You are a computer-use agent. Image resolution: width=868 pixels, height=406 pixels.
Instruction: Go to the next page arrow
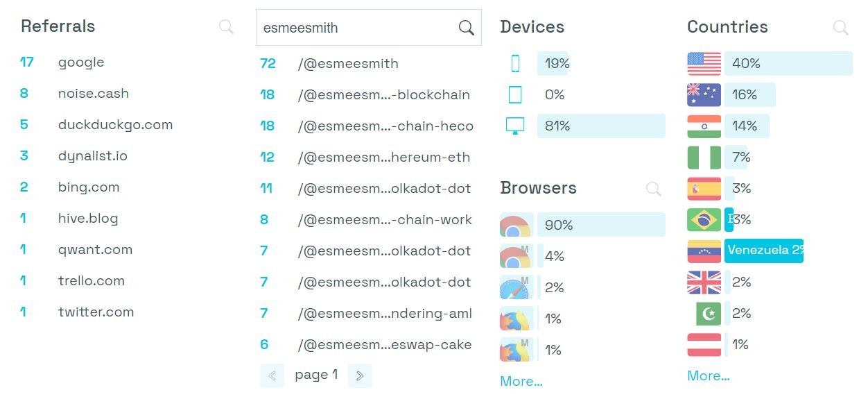(x=360, y=375)
